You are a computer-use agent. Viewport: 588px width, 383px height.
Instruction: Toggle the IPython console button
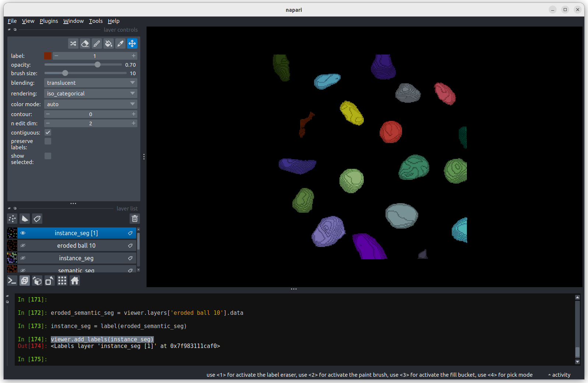tap(12, 281)
